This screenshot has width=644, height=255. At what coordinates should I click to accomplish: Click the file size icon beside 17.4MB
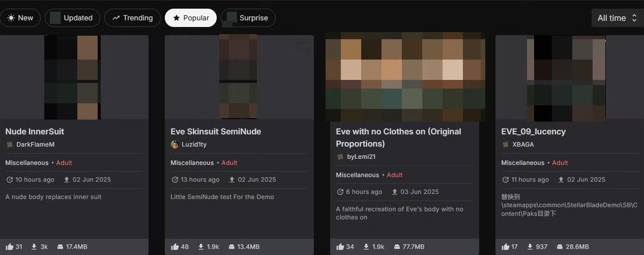(x=60, y=246)
